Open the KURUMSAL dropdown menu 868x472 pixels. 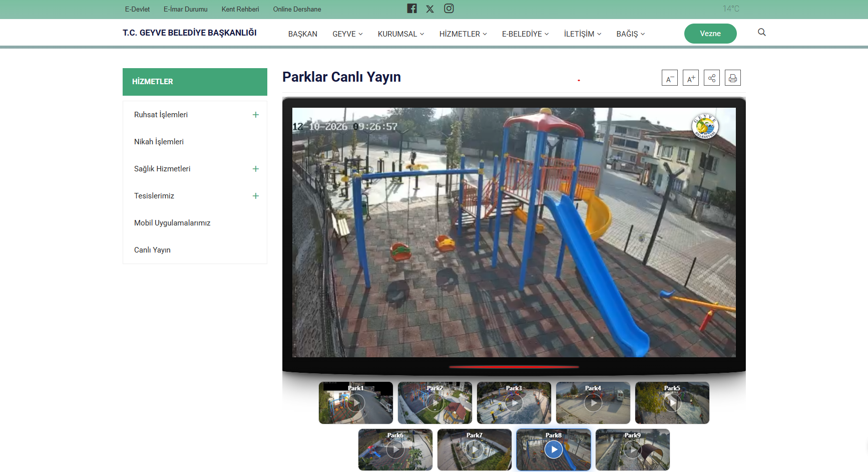tap(401, 34)
